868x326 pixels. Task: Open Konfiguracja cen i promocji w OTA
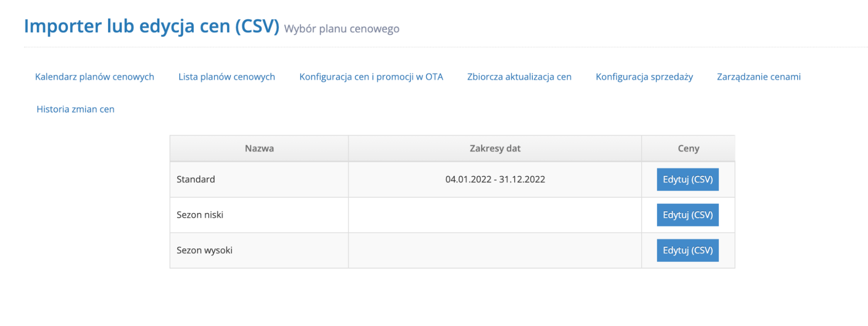371,77
